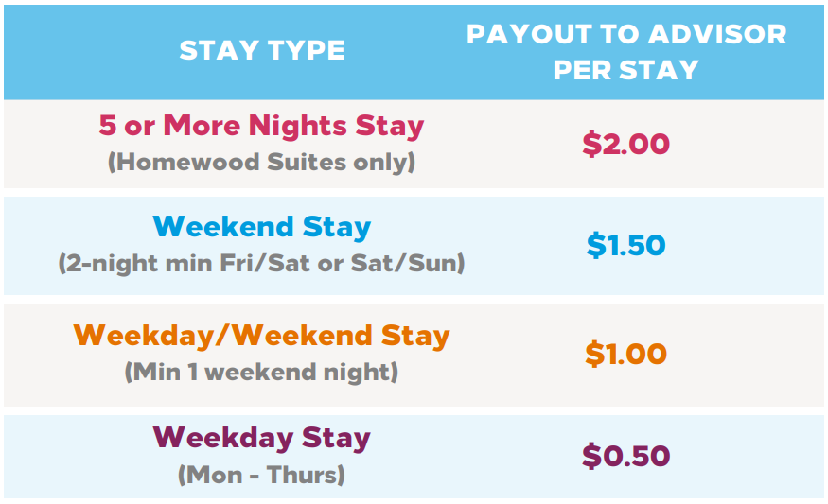Click the blue Weekend Stay title
This screenshot has height=504, width=828.
pos(261,227)
